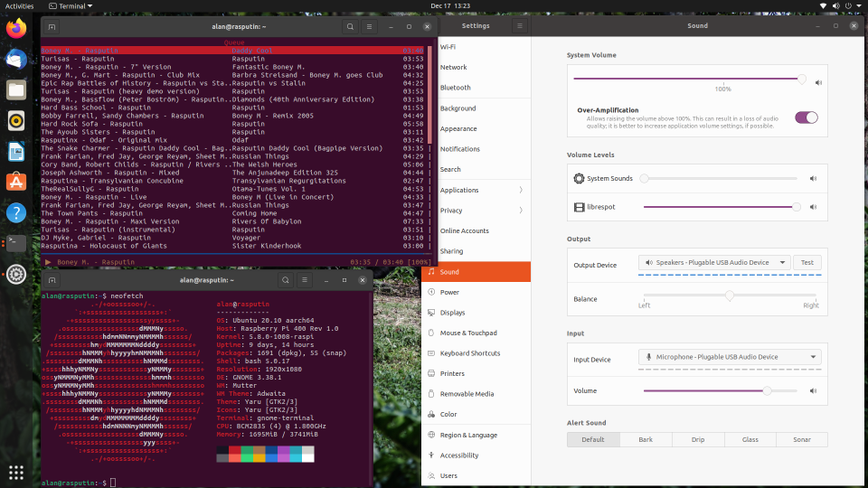This screenshot has height=488, width=868.
Task: Click the input Volume slider
Action: (720, 390)
